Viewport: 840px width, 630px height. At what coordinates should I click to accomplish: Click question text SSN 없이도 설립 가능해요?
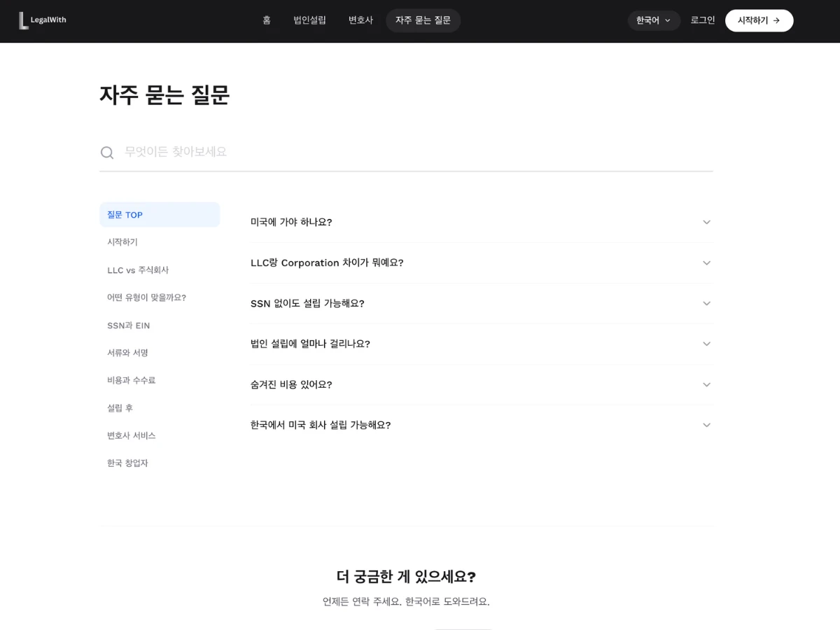[x=307, y=303]
